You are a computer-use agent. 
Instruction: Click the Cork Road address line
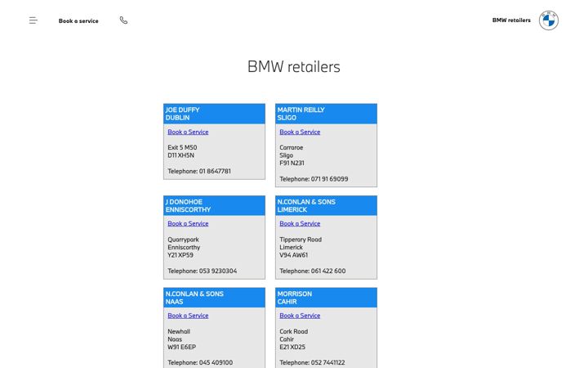tap(294, 331)
